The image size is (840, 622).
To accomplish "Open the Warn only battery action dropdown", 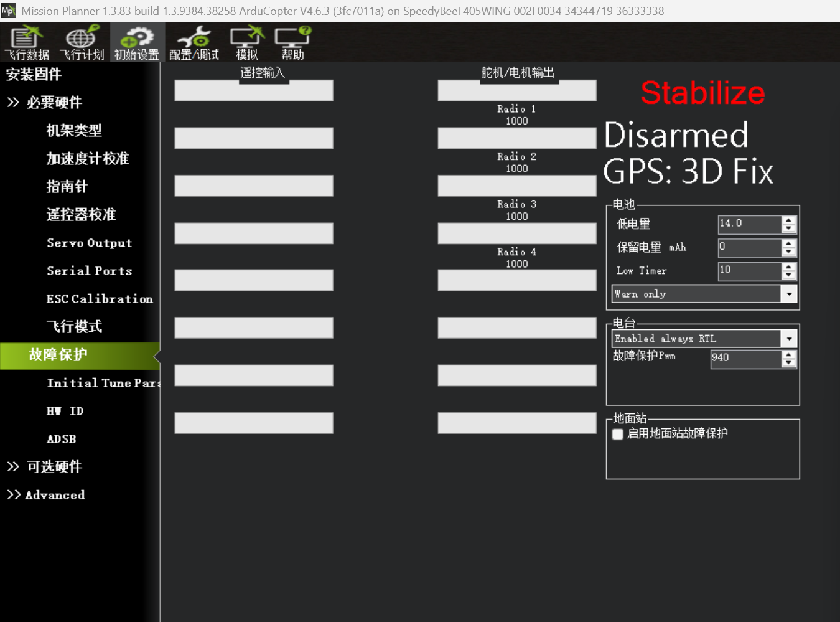I will [x=705, y=294].
